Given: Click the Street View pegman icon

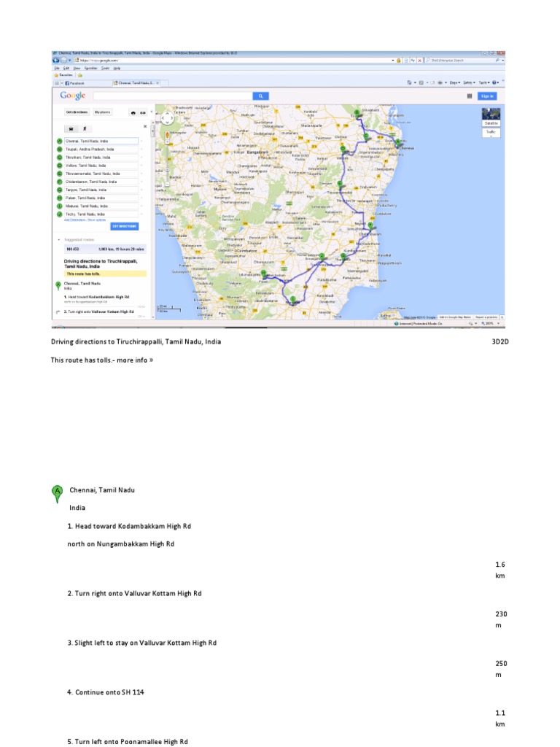Looking at the screenshot, I should click(167, 136).
